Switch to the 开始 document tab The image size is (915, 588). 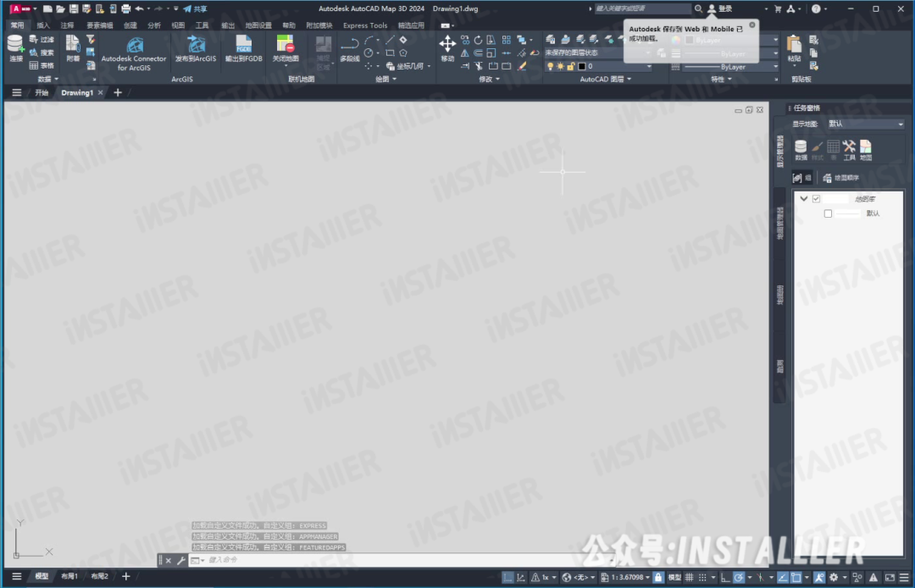42,92
